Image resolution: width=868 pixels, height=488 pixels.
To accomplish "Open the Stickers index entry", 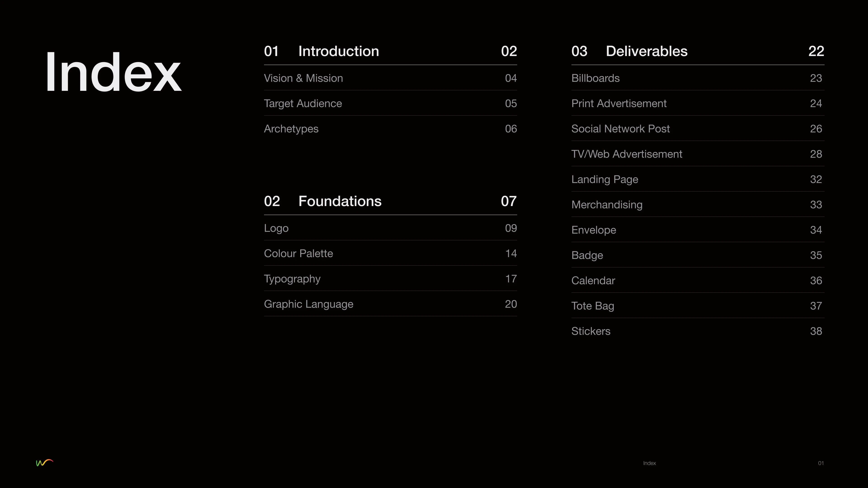I will pos(591,331).
